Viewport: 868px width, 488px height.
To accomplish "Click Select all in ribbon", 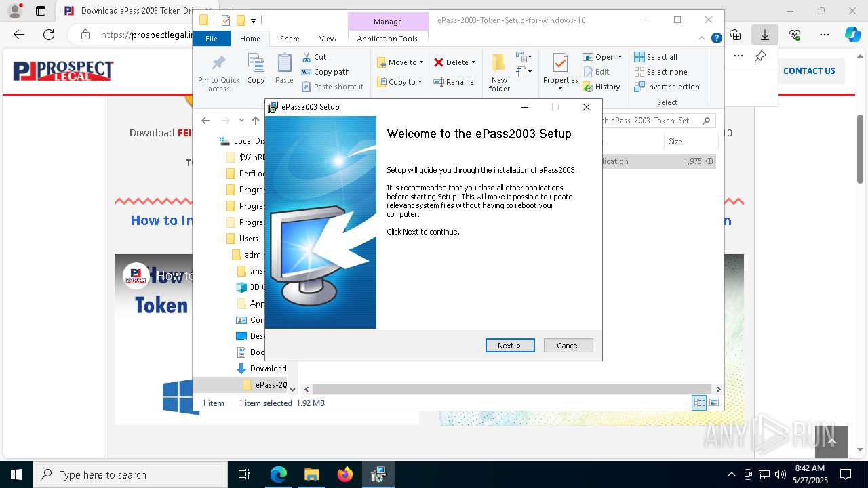I will (x=656, y=57).
